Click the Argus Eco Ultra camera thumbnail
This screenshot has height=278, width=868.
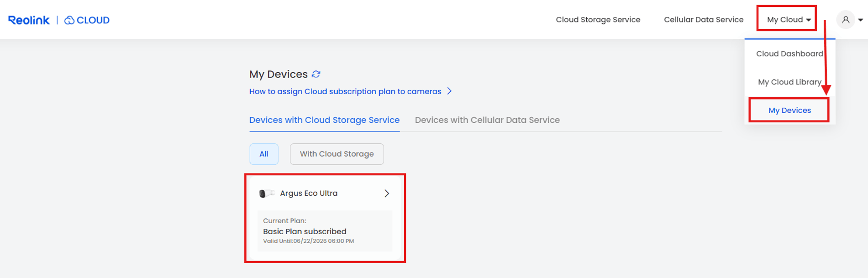pos(266,194)
